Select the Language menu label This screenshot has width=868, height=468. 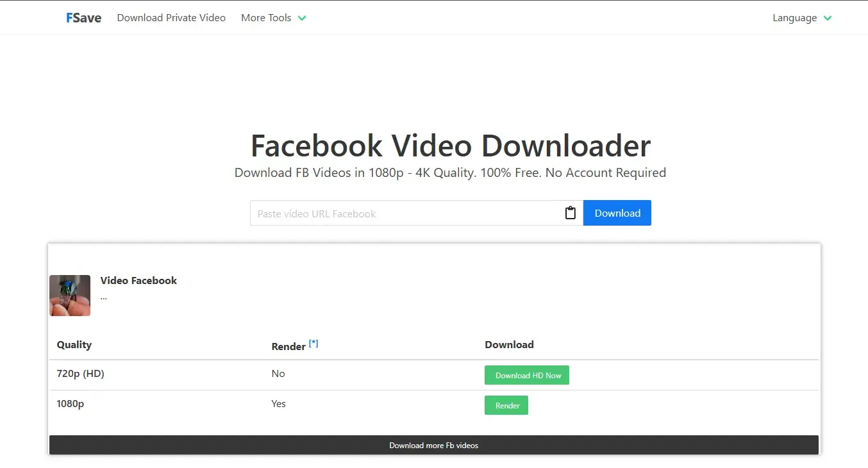click(x=794, y=18)
